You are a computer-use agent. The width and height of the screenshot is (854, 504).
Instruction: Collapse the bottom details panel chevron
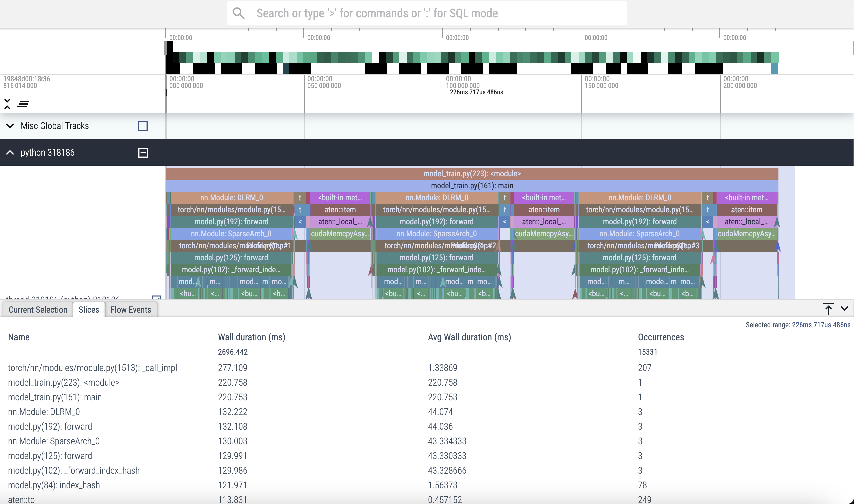[844, 308]
